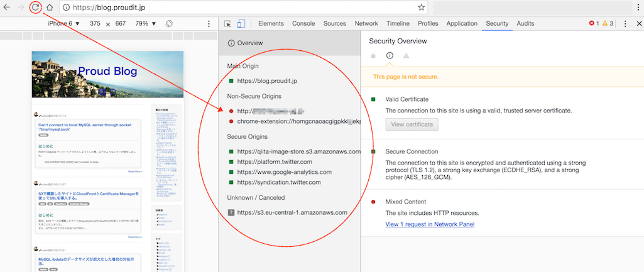The width and height of the screenshot is (644, 272).
Task: Click the lock icon in Security Overview
Action: click(373, 55)
